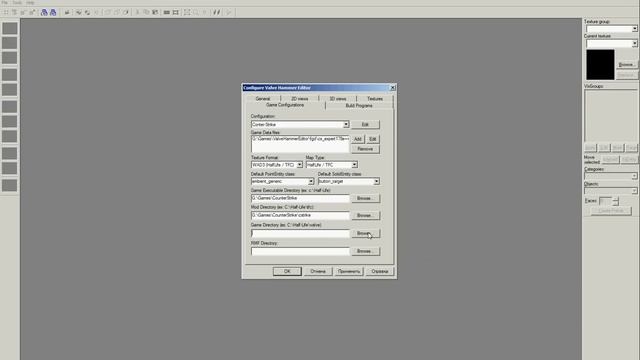Browse for the RMF Directory
This screenshot has height=360, width=640.
pos(365,251)
